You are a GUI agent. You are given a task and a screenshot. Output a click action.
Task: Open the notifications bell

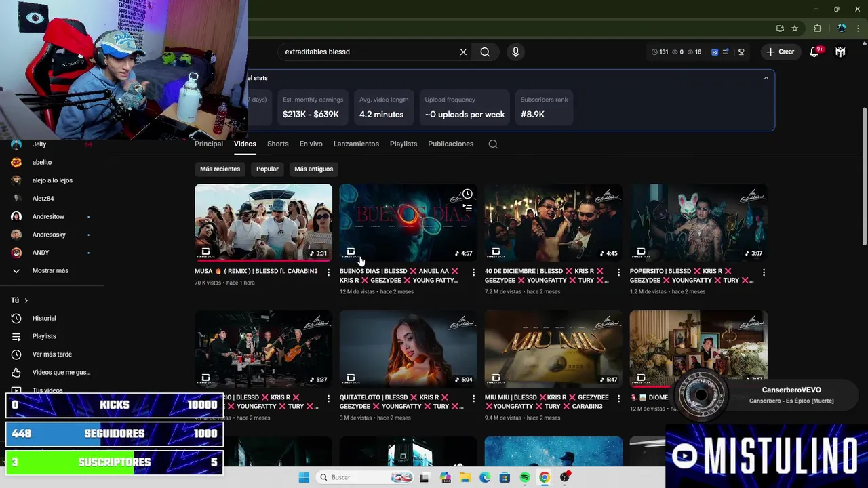click(x=814, y=52)
